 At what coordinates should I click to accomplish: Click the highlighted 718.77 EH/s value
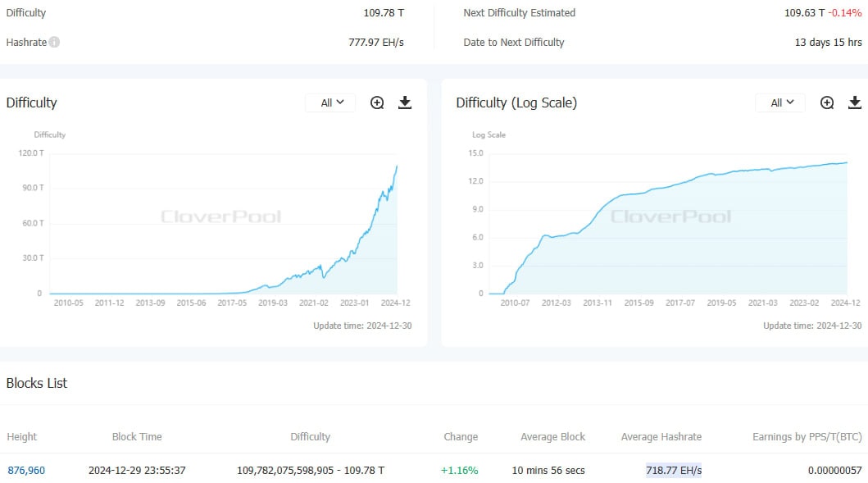(673, 470)
